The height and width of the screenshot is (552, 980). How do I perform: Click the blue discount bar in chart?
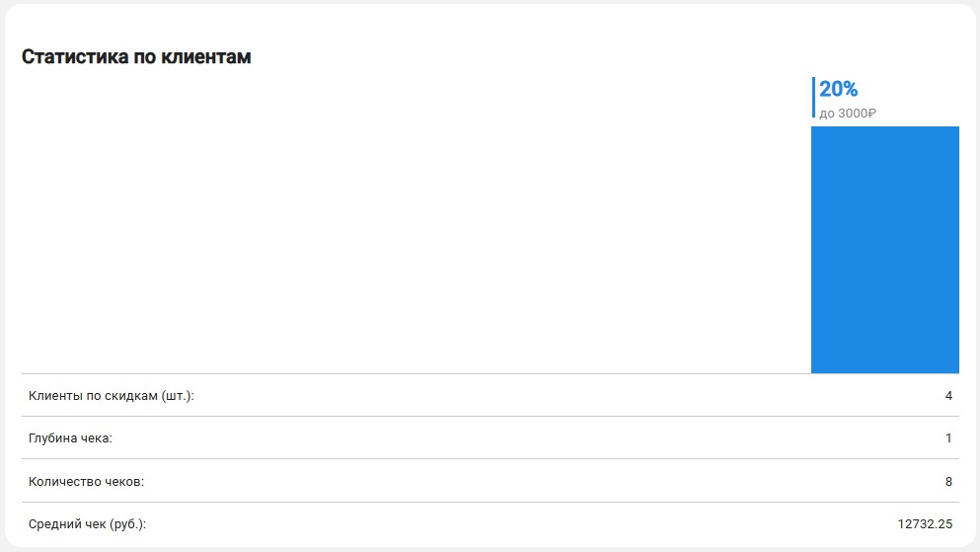pos(884,250)
